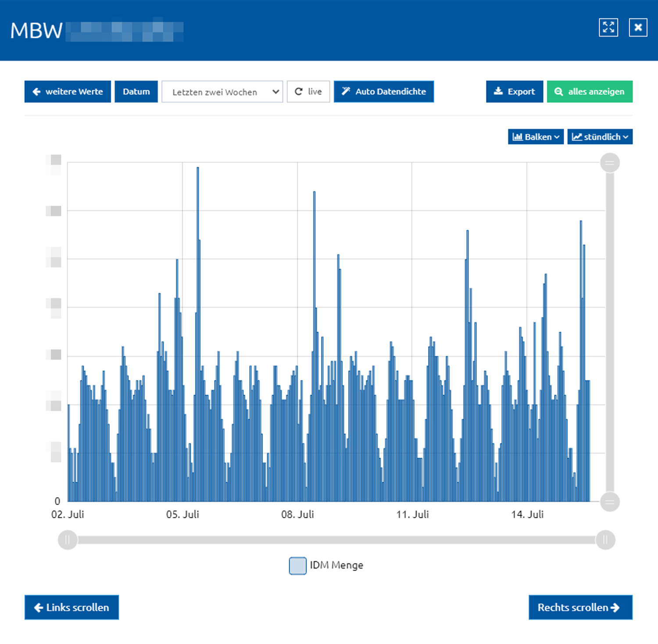Expand the Letzten zwei Wochen dropdown

tap(222, 92)
